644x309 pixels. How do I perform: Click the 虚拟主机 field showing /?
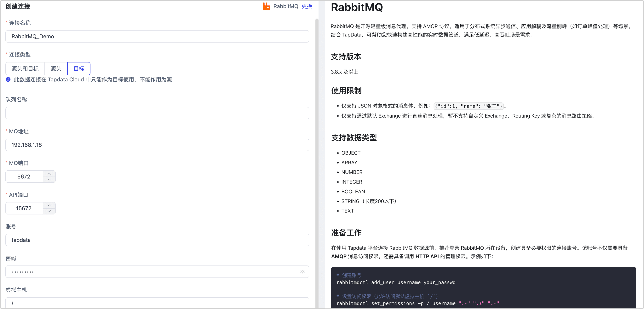(x=157, y=303)
